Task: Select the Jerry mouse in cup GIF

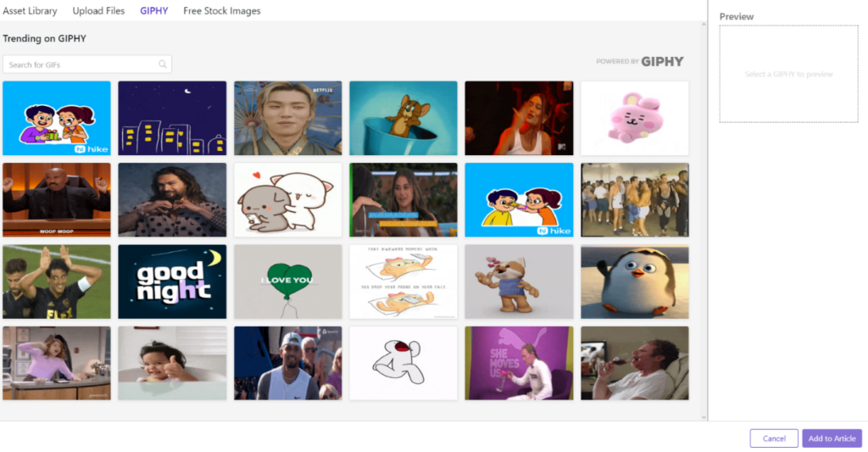Action: coord(403,118)
